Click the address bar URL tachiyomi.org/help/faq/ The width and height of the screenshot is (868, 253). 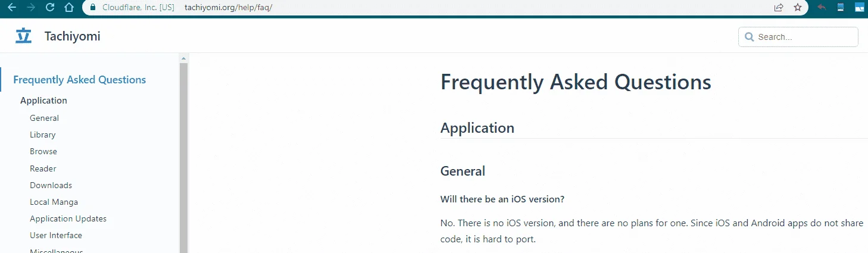[x=228, y=8]
